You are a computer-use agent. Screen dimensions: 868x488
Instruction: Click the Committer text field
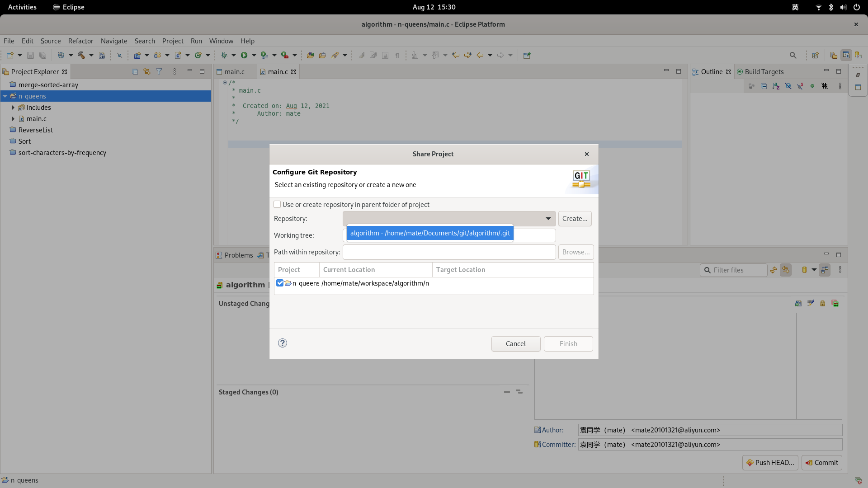(710, 445)
